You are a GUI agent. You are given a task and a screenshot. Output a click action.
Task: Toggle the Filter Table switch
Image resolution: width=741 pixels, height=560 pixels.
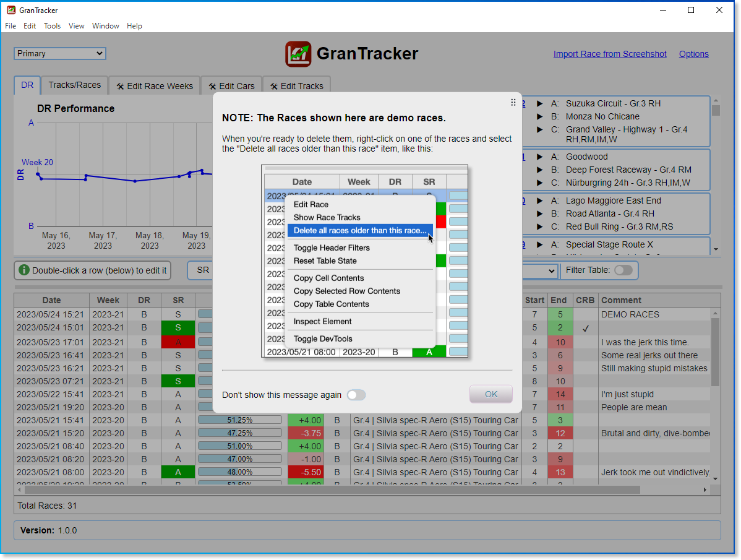(623, 270)
